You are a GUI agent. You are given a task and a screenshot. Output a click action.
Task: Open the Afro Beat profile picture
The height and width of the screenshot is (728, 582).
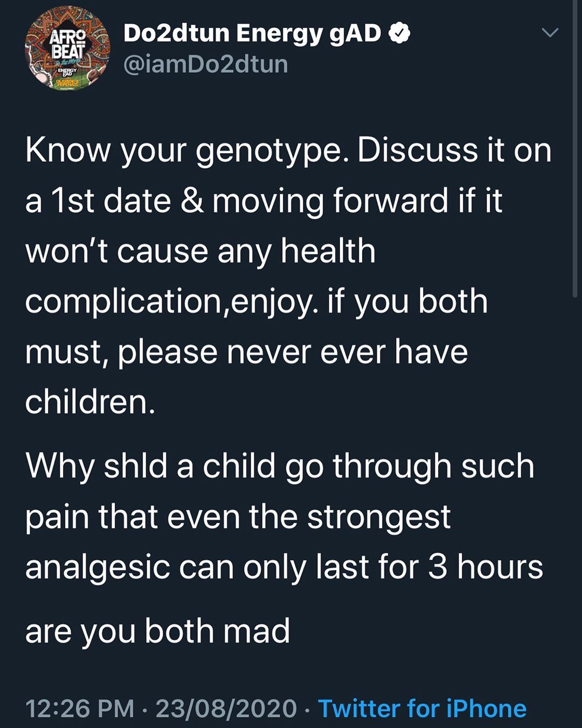click(x=67, y=49)
